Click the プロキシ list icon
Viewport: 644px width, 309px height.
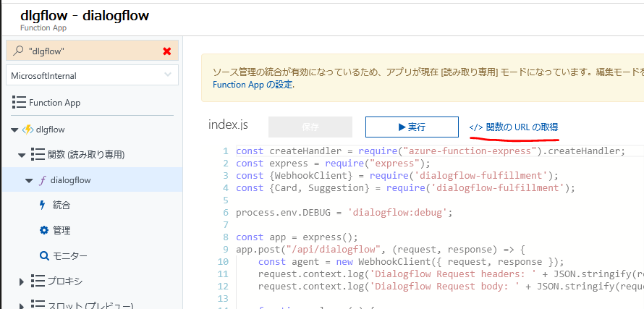click(38, 282)
